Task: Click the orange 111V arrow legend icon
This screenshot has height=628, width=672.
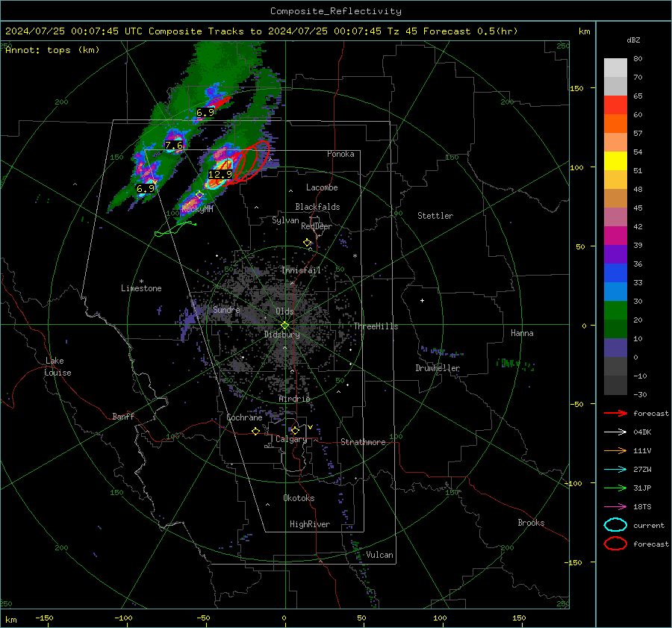Action: pyautogui.click(x=615, y=450)
